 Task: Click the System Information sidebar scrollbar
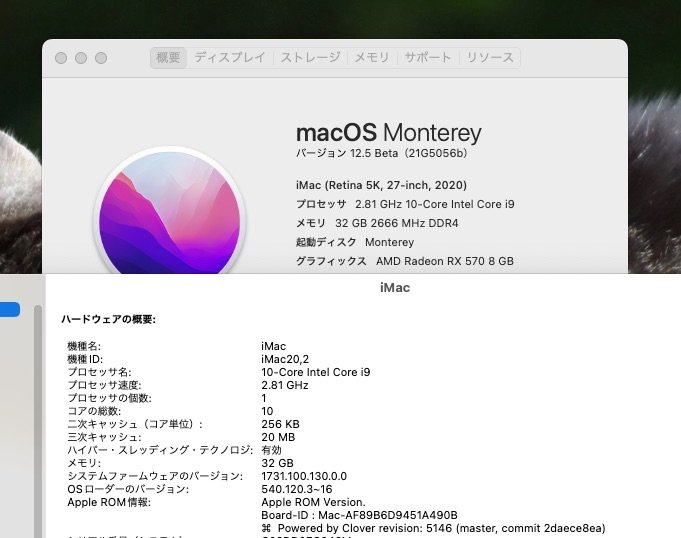tap(38, 421)
